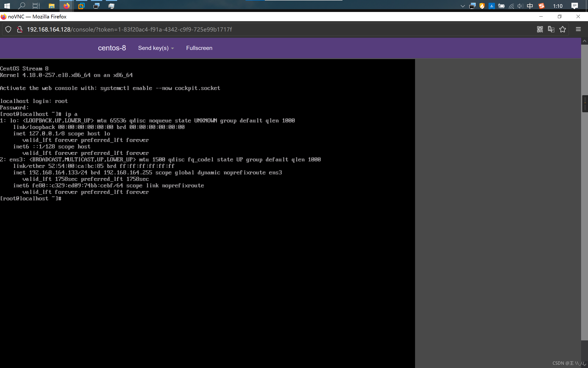This screenshot has height=368, width=588.
Task: Open the Windows Start menu
Action: pos(7,6)
